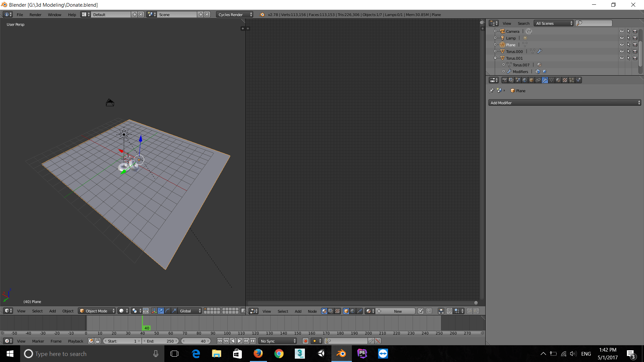The width and height of the screenshot is (644, 362).
Task: Toggle selectability of Torus.000
Action: [x=629, y=51]
